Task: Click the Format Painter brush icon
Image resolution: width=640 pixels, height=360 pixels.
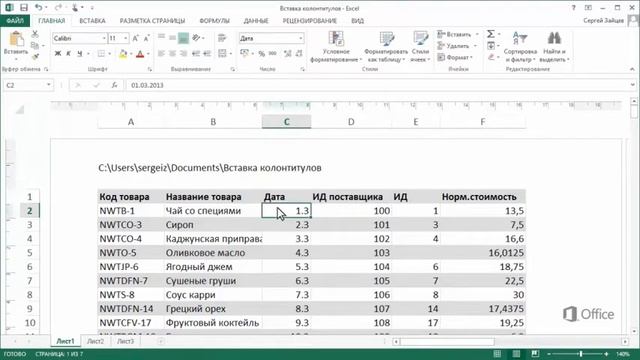Action: point(35,56)
